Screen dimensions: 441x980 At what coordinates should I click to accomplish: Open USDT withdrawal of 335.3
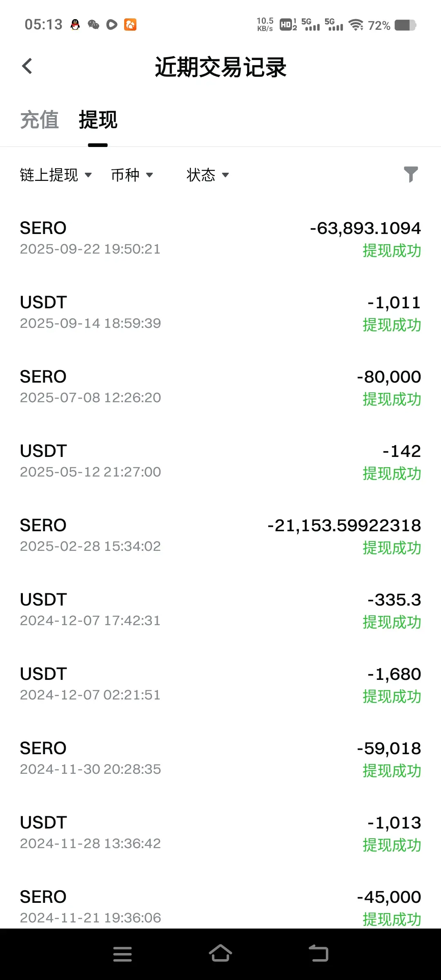[220, 610]
